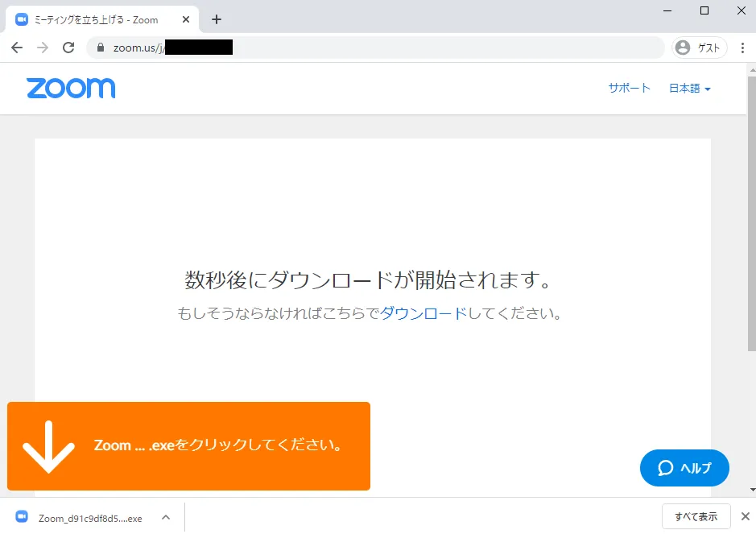The height and width of the screenshot is (534, 756).
Task: Click the padlock site info icon
Action: (x=101, y=48)
